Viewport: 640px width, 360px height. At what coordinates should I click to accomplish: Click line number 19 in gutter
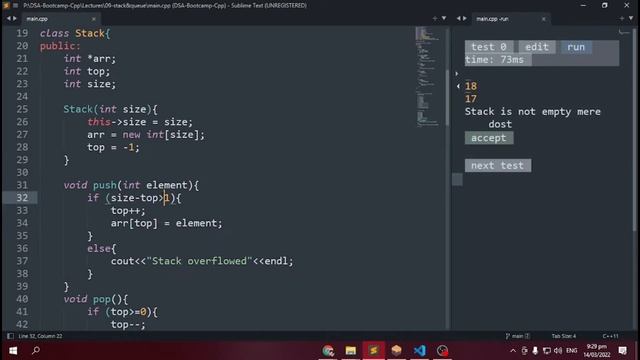coord(22,33)
